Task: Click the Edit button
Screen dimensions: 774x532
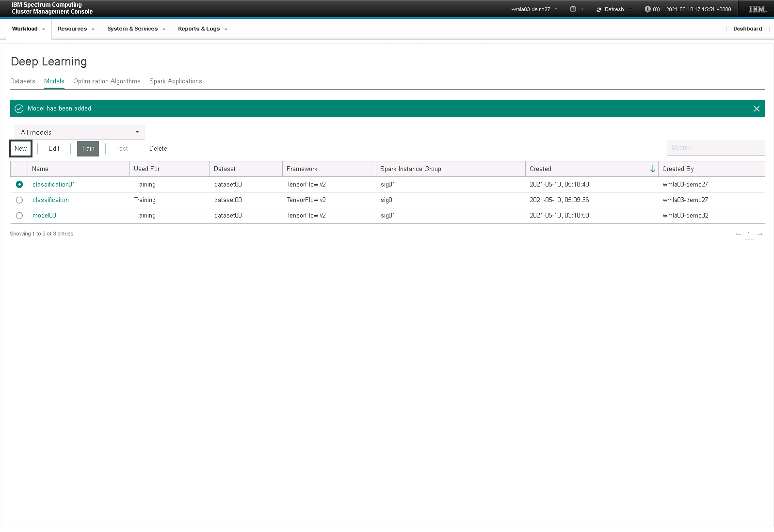Action: pos(54,148)
